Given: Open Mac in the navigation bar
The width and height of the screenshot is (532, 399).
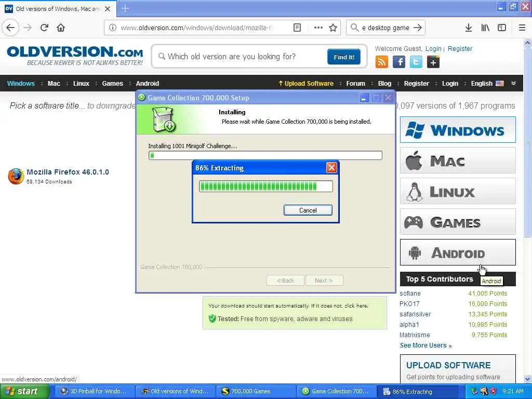Looking at the screenshot, I should pos(54,84).
